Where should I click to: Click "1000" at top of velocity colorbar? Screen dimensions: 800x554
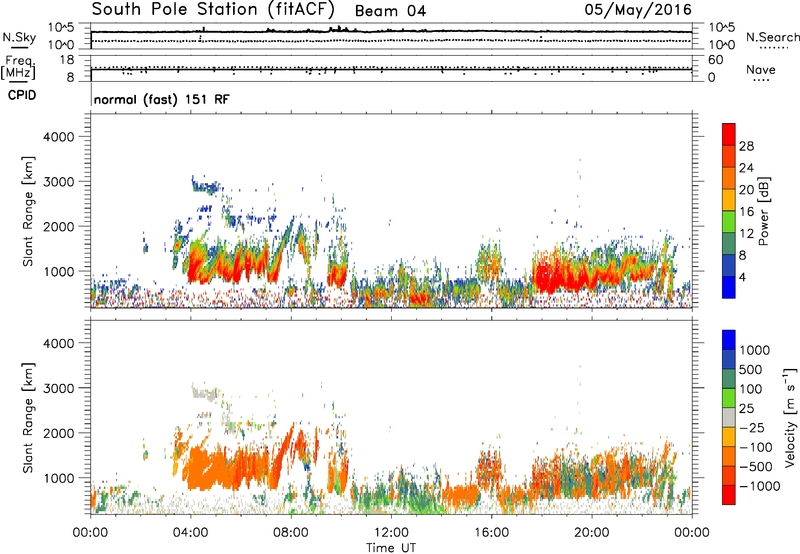coord(755,350)
